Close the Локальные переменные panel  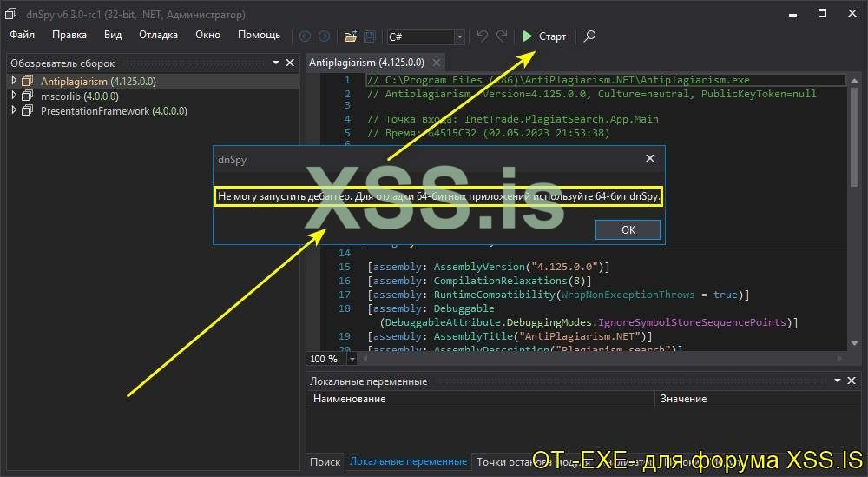point(852,381)
